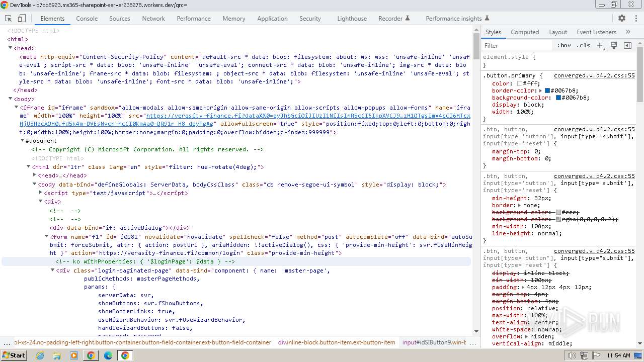644x362 pixels.
Task: Click the Windows Start button
Action: click(x=14, y=355)
